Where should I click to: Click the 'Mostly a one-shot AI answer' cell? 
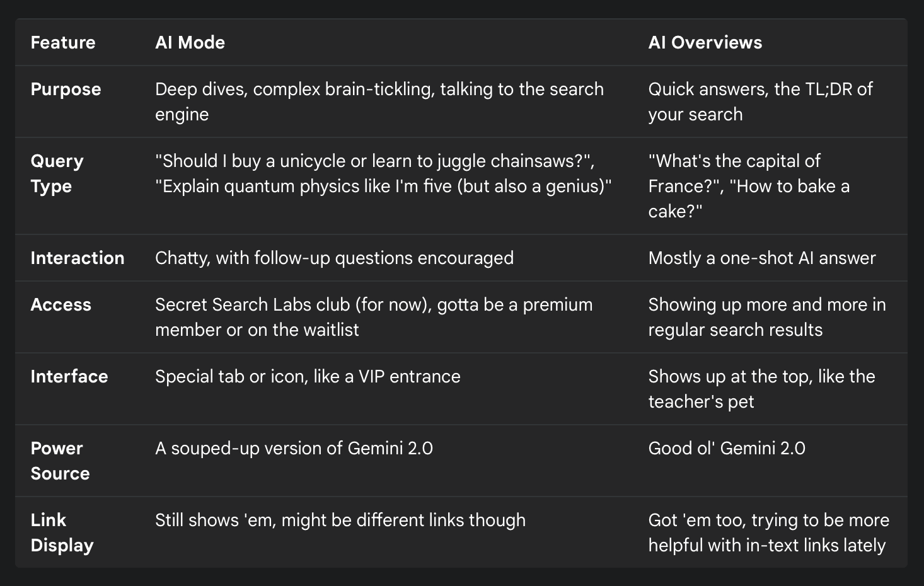[x=762, y=258]
